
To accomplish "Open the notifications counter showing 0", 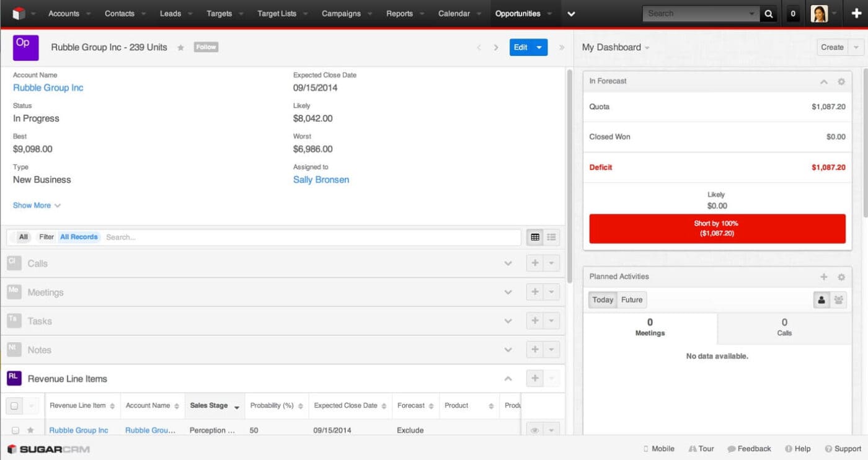I will 793,14.
